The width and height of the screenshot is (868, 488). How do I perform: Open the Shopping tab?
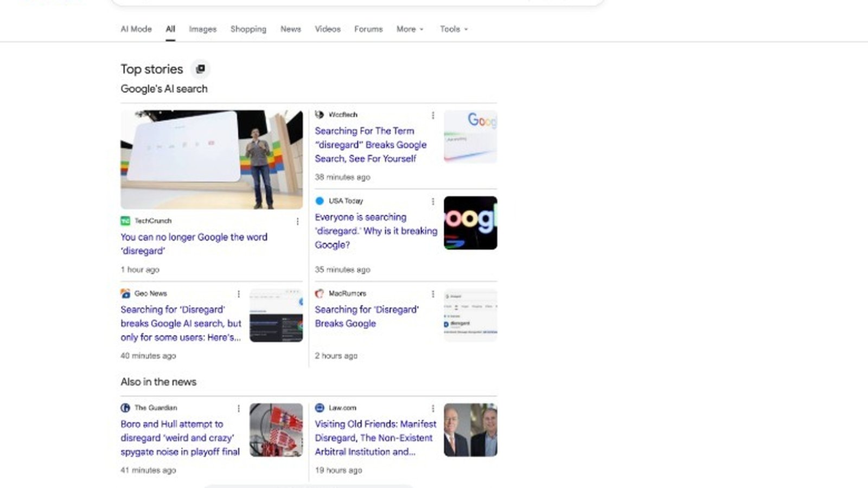(248, 29)
